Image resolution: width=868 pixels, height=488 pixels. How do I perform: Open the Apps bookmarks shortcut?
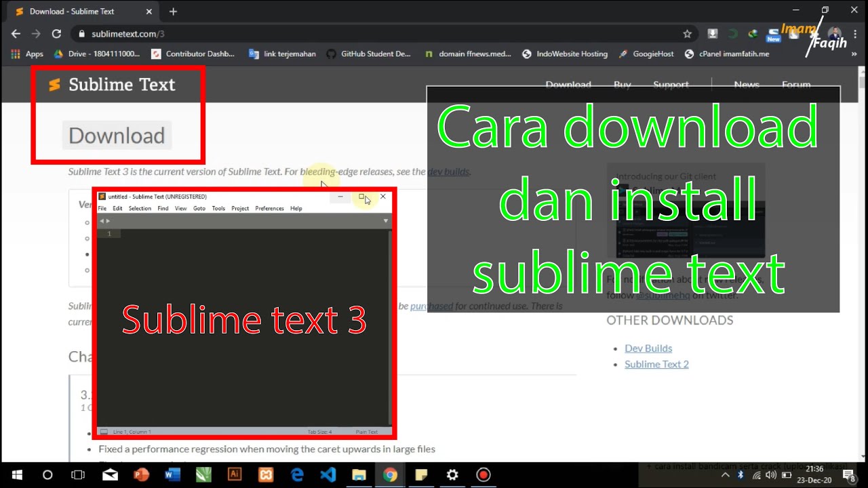point(28,54)
